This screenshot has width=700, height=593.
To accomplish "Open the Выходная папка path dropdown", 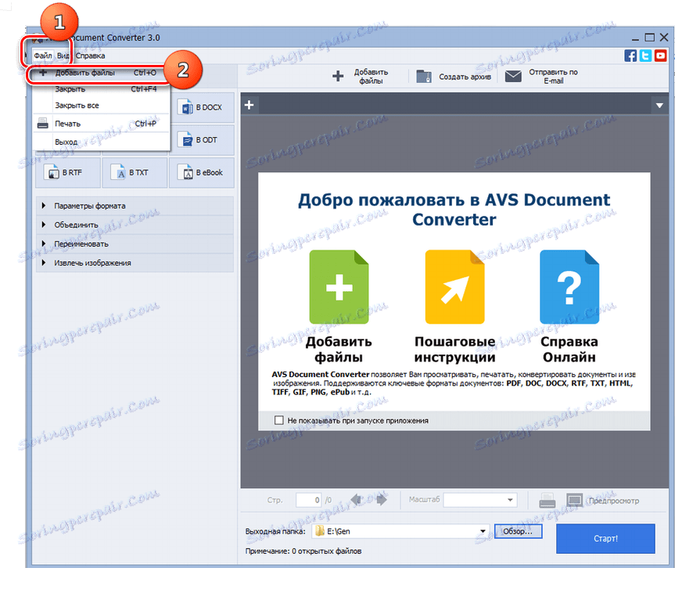I will [x=483, y=531].
